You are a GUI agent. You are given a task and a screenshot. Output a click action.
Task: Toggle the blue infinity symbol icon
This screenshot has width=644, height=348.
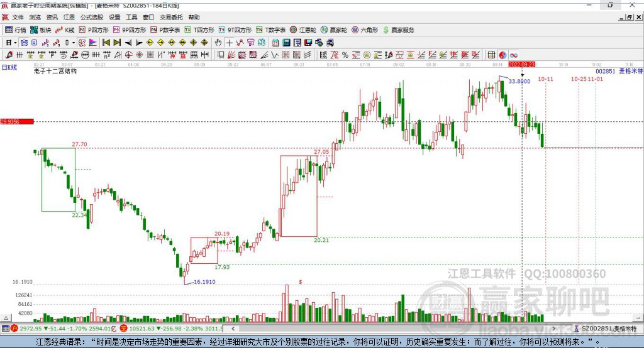pos(513,55)
